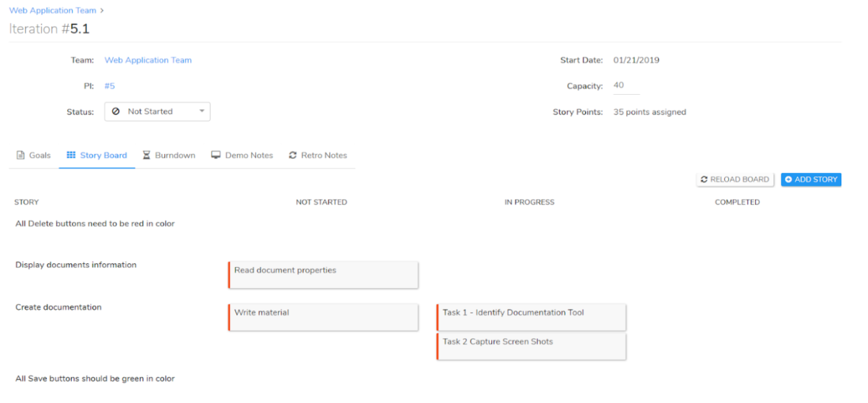
Task: Click story 'All Delete buttons need to be red in color'
Action: [x=95, y=224]
